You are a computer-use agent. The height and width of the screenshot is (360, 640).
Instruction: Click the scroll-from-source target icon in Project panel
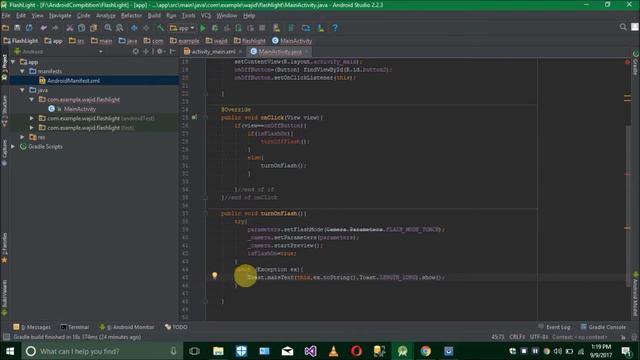pos(136,51)
